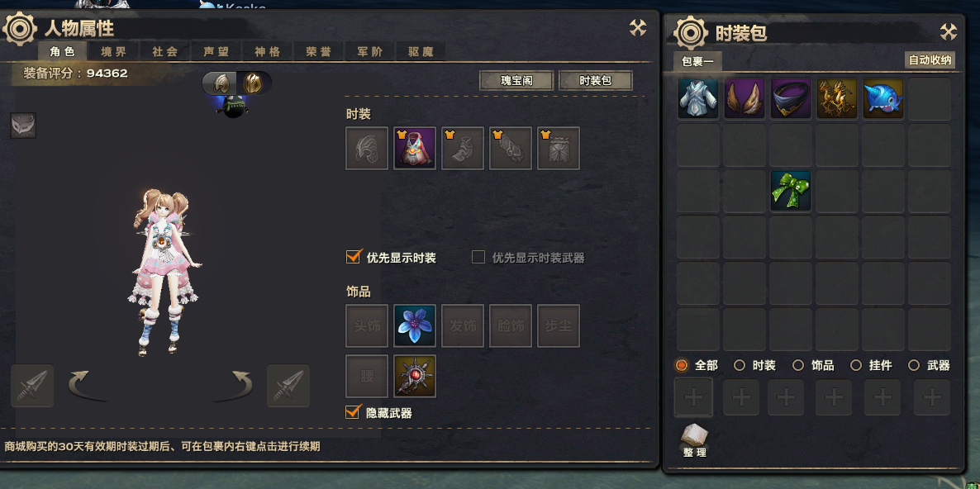Enable the 优先显示时装武器 checkbox
The width and height of the screenshot is (980, 489).
point(478,257)
